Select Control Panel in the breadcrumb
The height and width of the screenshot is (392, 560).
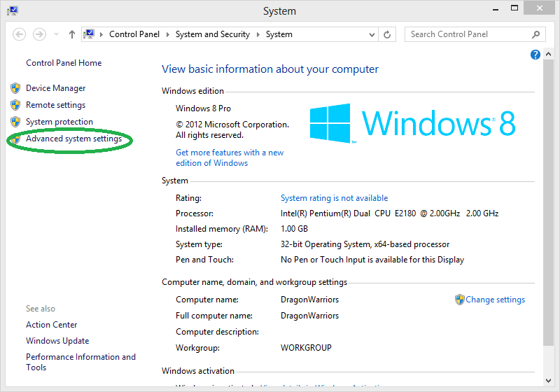pos(134,34)
